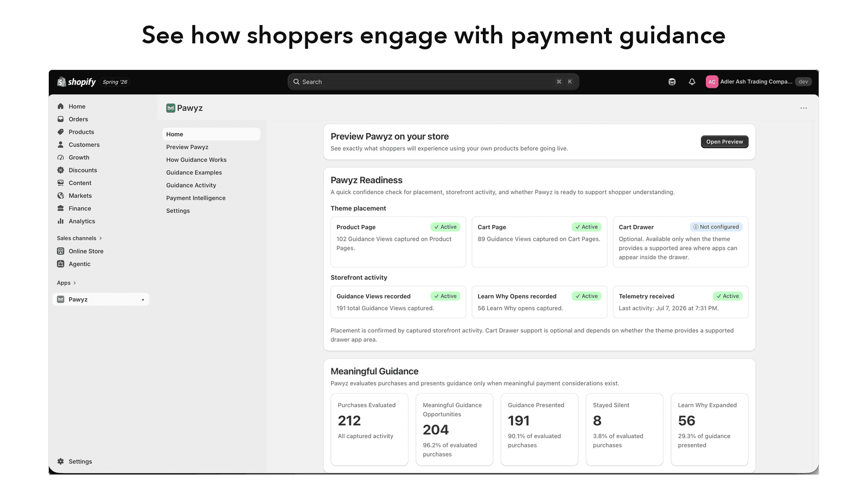This screenshot has width=868, height=488.
Task: Click the Storefront activity label
Action: point(359,278)
